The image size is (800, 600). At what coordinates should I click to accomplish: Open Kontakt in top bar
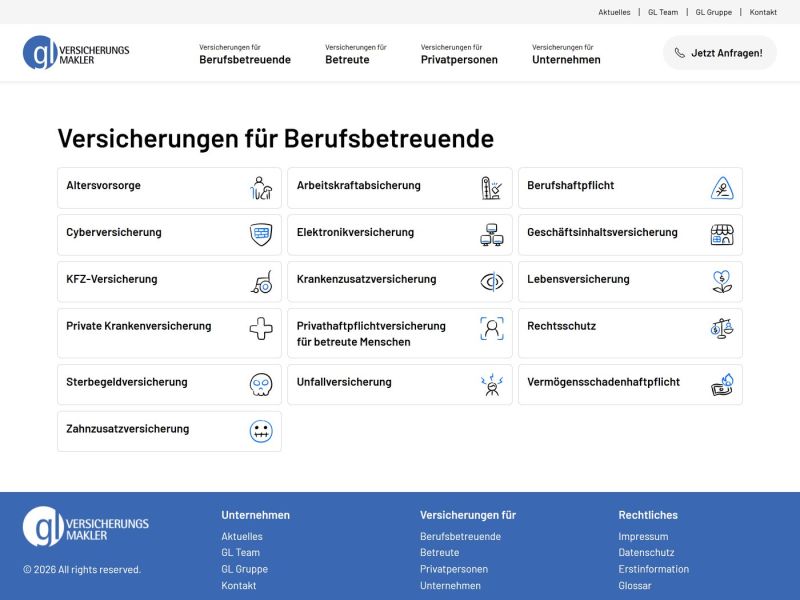point(763,12)
